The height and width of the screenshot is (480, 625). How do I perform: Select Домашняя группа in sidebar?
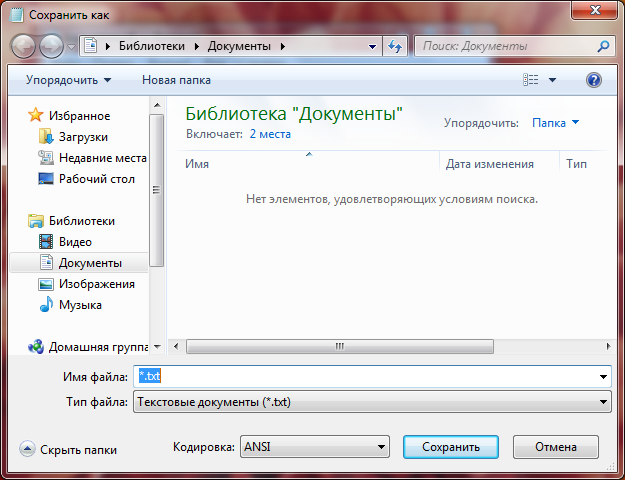click(98, 347)
